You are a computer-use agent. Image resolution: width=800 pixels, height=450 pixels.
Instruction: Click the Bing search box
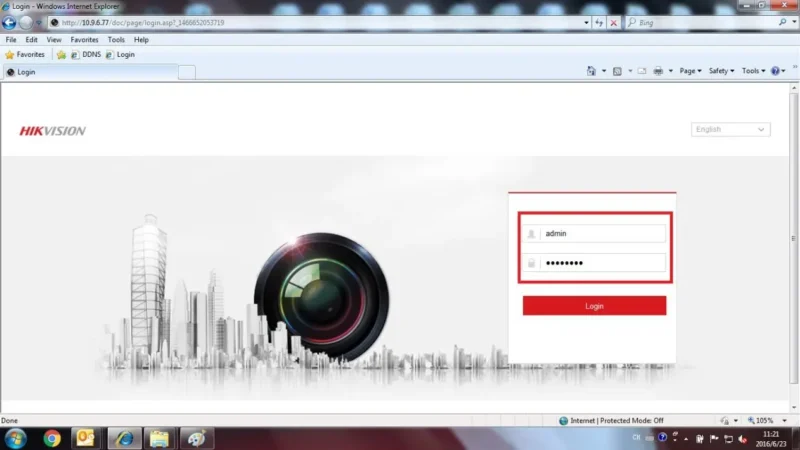coord(706,22)
